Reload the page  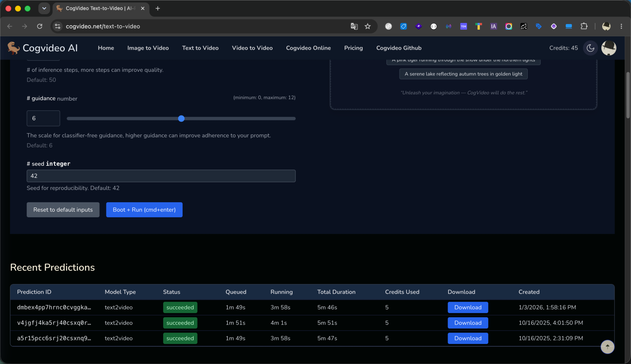(x=39, y=26)
